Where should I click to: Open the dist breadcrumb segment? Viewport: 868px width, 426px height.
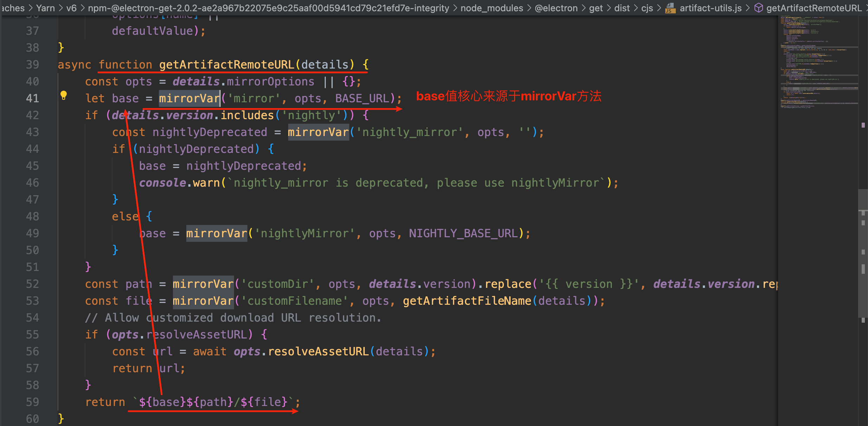pos(622,8)
